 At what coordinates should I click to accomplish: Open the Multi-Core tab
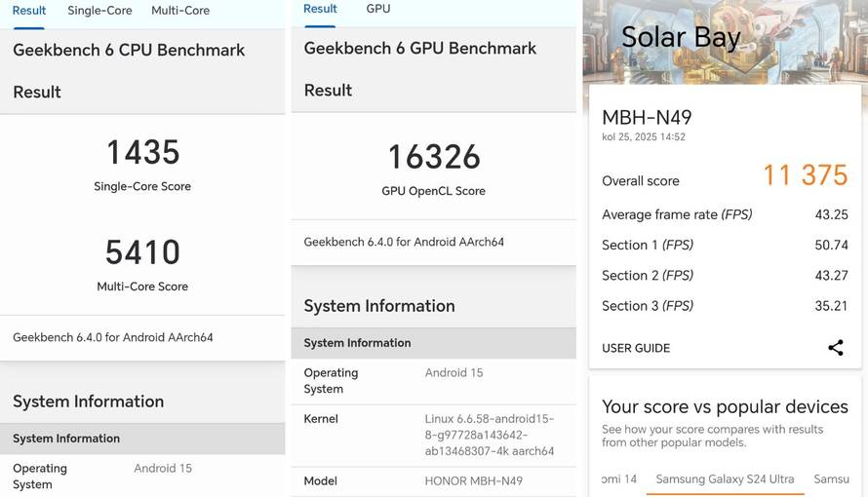[180, 11]
